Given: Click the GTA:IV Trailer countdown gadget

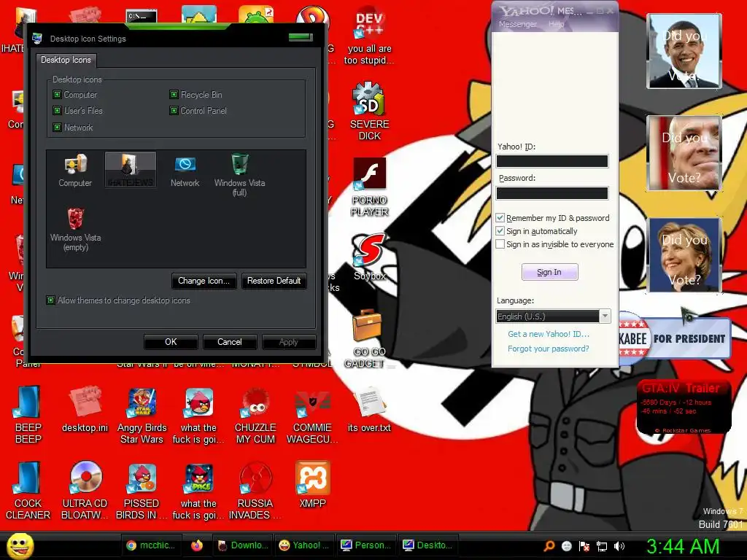Looking at the screenshot, I should click(x=684, y=407).
